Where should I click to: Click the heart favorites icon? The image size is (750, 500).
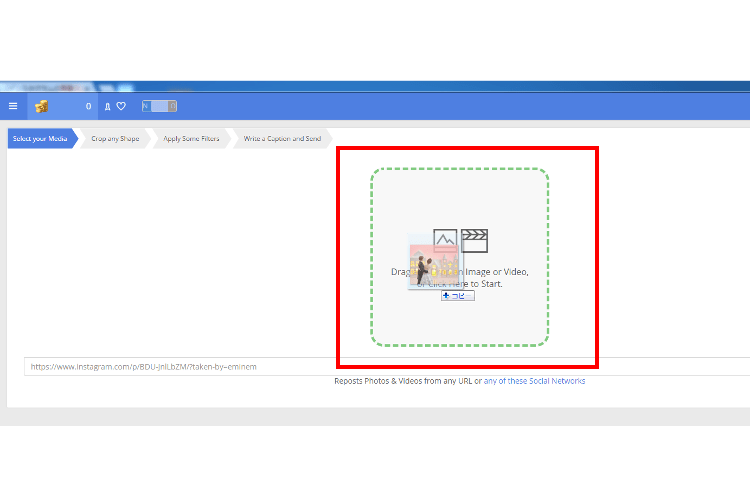(121, 106)
